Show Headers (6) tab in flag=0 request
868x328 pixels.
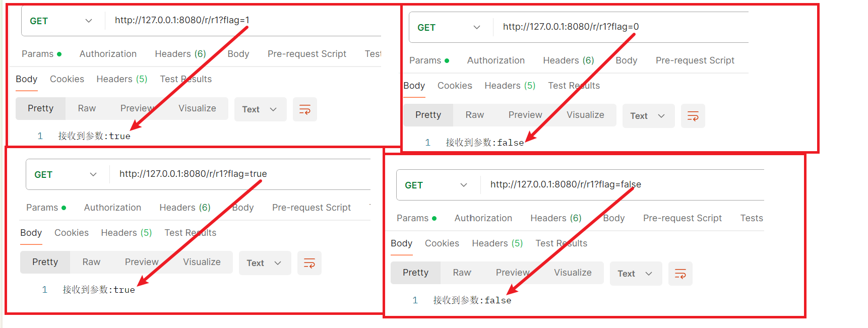(569, 60)
